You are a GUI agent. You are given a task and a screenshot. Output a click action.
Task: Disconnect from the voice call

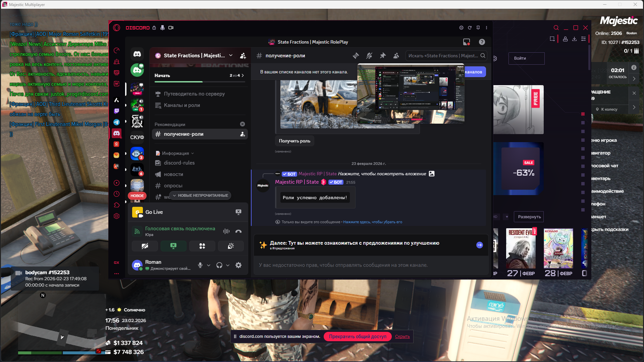[x=238, y=231]
